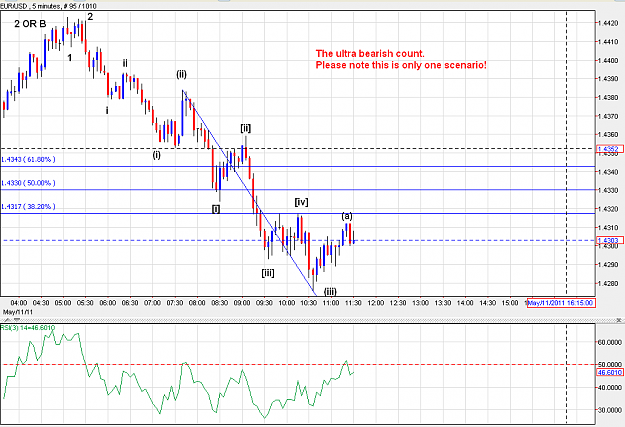Image resolution: width=625 pixels, height=427 pixels.
Task: Click the 09:00 time axis label
Action: (242, 303)
